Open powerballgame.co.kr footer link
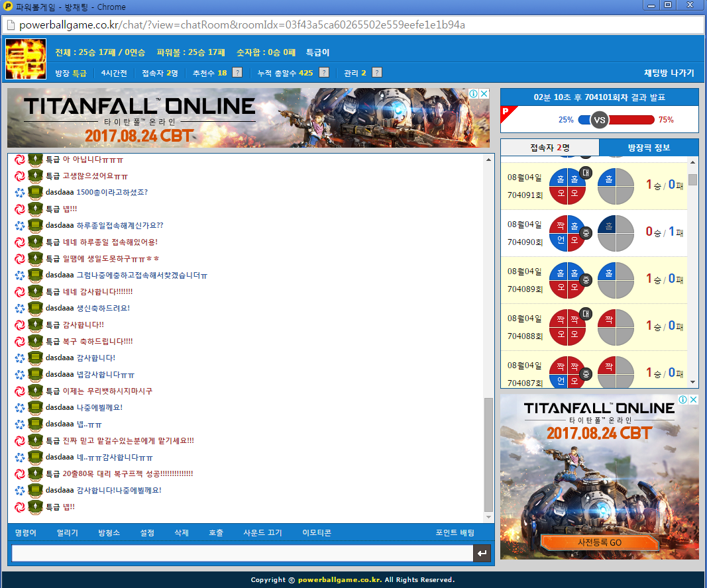The width and height of the screenshot is (707, 588). [x=339, y=579]
